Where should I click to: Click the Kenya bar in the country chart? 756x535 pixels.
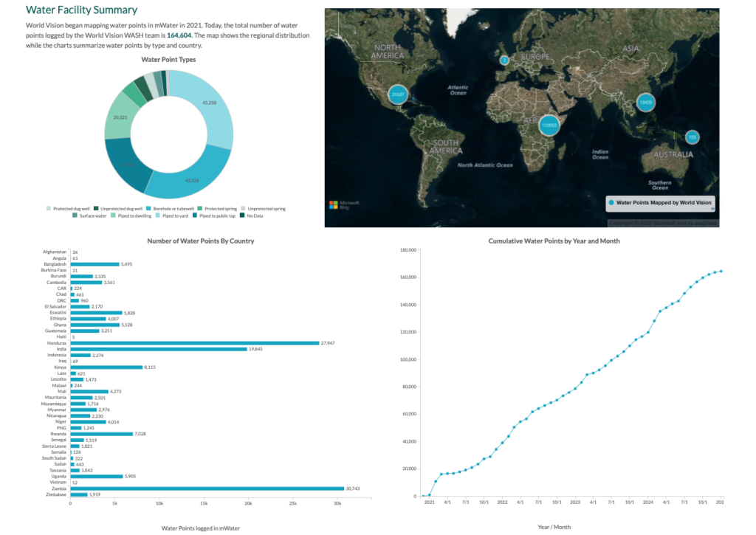[x=106, y=367]
